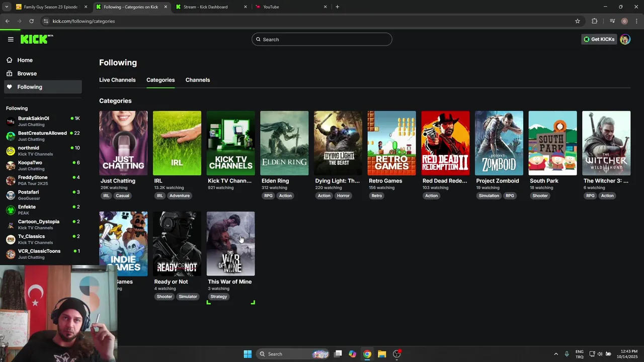Open Browse in the sidebar
Viewport: 644px width, 362px height.
click(43, 73)
